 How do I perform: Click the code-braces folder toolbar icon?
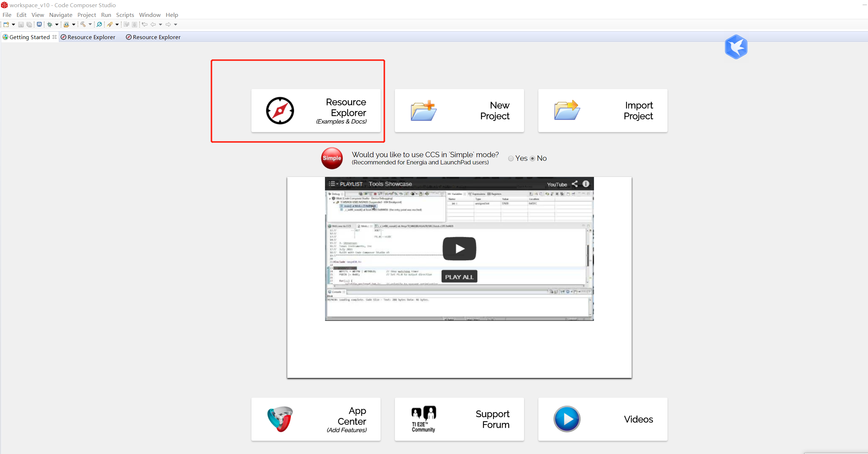(66, 24)
